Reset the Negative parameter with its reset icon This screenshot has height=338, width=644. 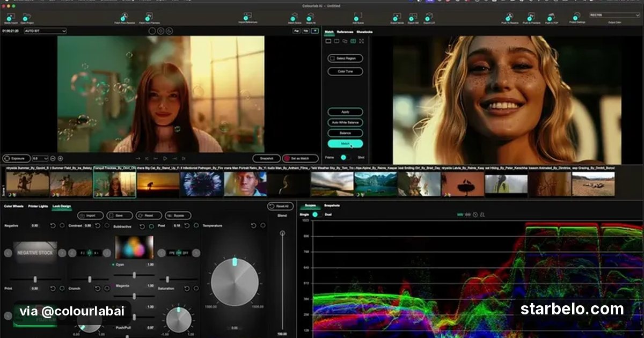click(x=53, y=226)
